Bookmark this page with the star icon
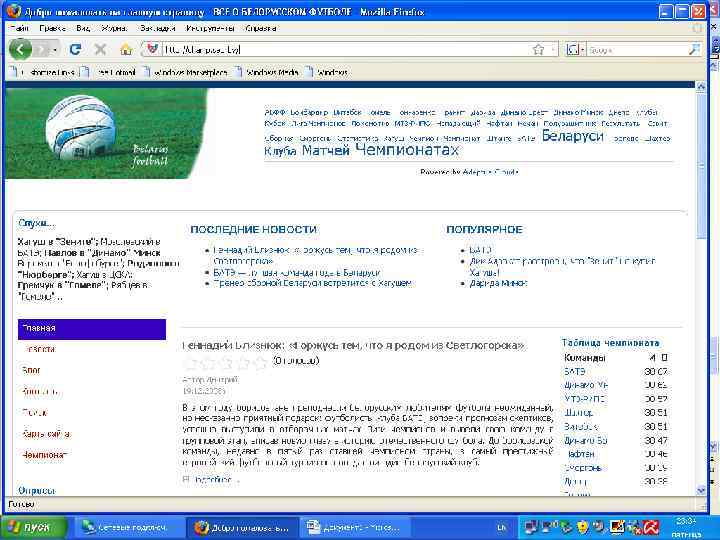720x540 pixels. point(538,49)
